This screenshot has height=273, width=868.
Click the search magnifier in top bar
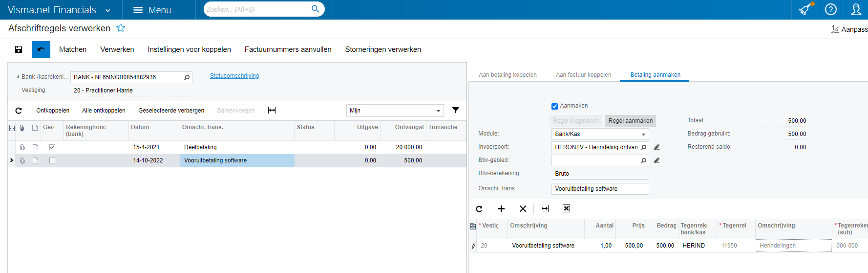[315, 9]
